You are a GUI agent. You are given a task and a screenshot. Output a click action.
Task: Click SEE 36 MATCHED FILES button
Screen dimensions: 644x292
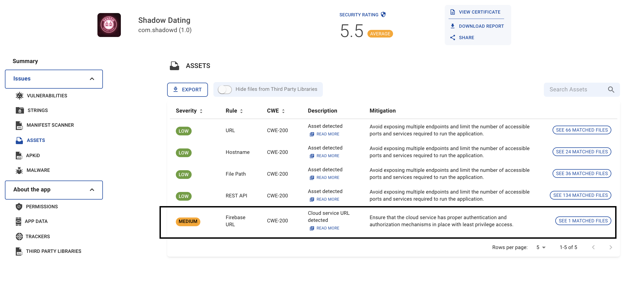[582, 173]
